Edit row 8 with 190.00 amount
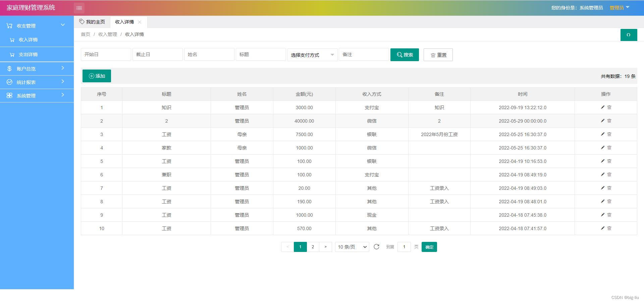 (x=602, y=201)
